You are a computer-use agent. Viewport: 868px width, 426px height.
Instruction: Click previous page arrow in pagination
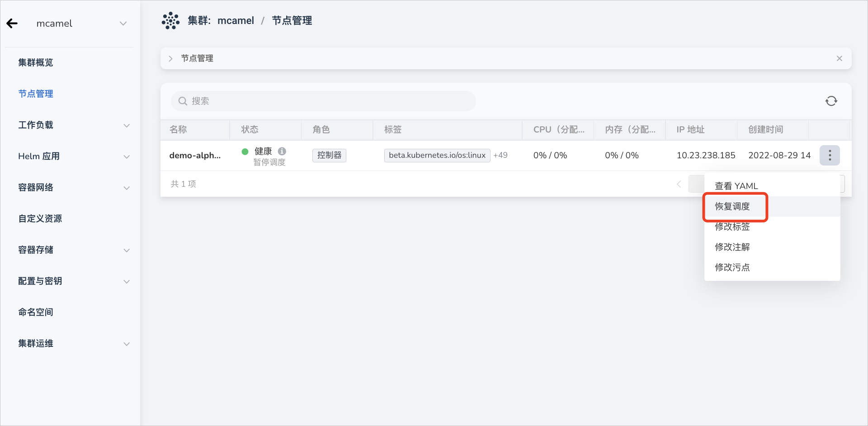[x=679, y=184]
